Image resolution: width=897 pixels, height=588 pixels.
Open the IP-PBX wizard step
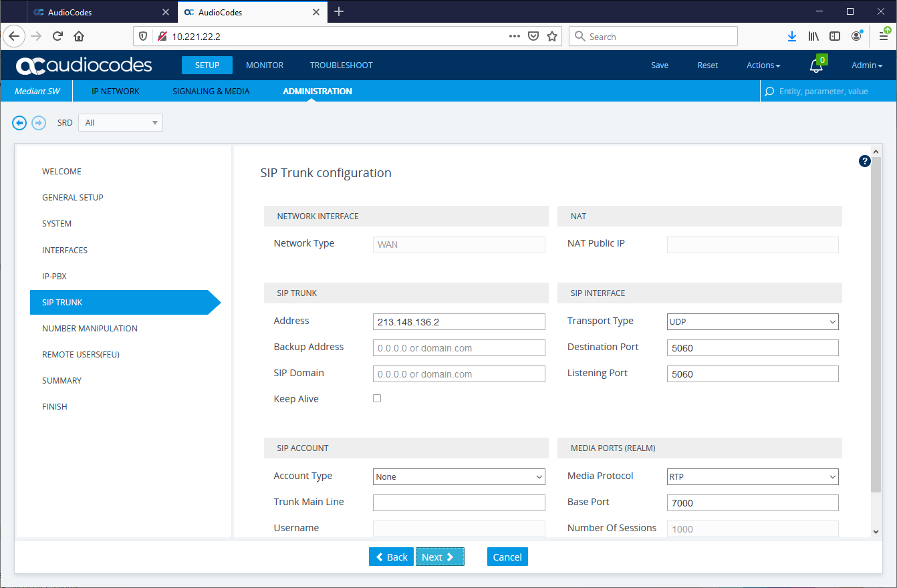click(54, 277)
